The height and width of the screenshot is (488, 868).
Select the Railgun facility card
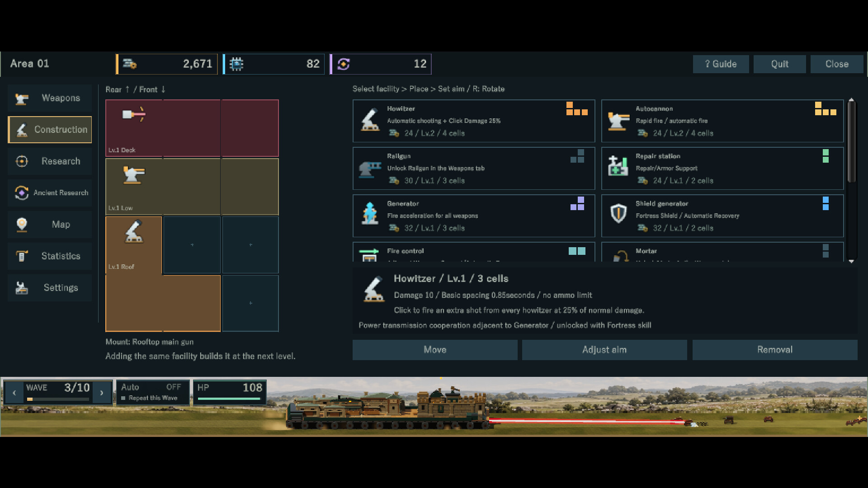click(x=474, y=169)
